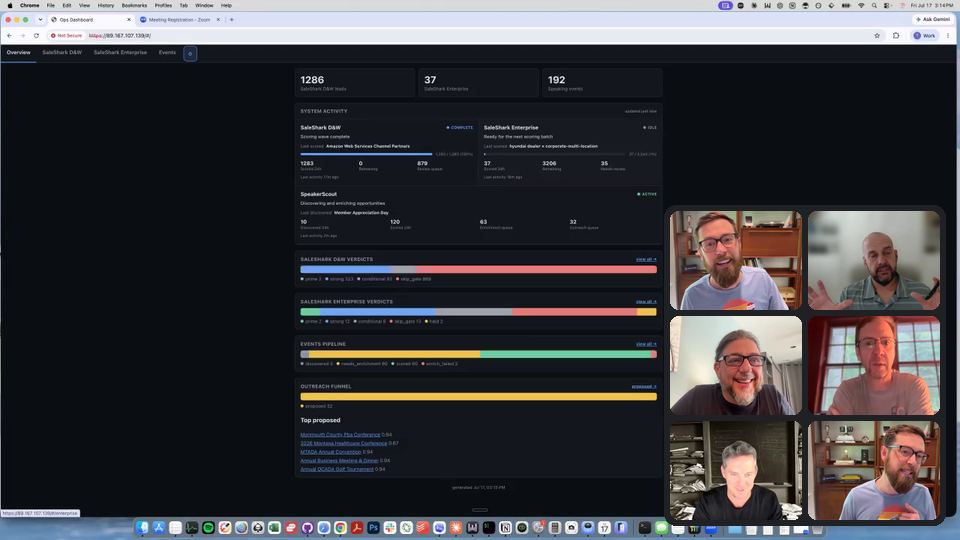Click the Ask Gemini button
This screenshot has height=540, width=960.
[932, 20]
